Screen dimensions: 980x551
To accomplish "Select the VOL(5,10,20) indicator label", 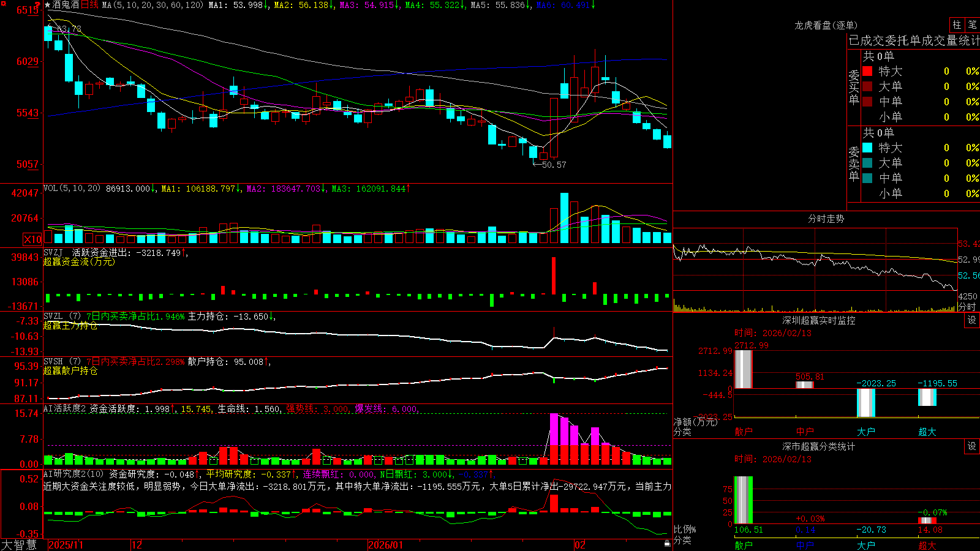I will pos(72,189).
